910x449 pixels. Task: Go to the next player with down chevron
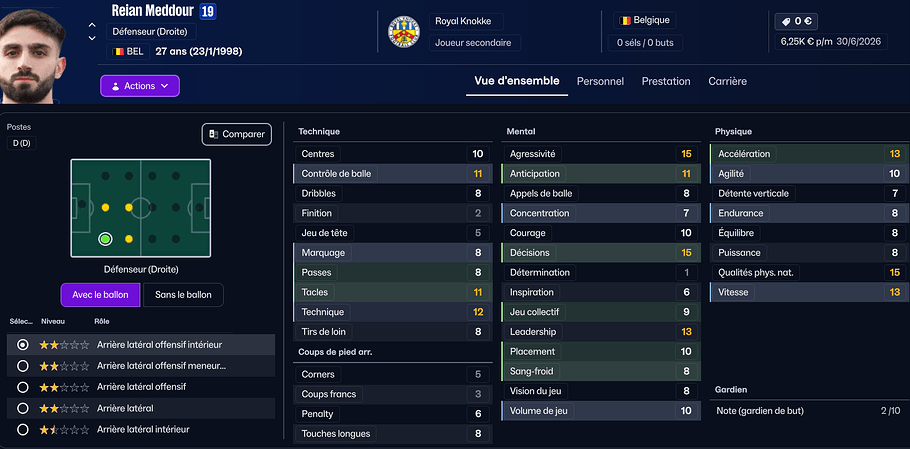[92, 38]
